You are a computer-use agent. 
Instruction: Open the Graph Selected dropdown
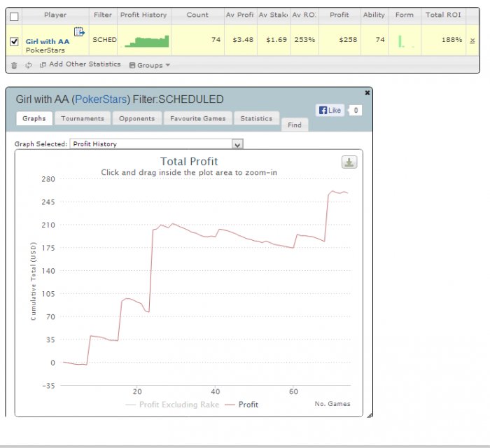click(237, 144)
